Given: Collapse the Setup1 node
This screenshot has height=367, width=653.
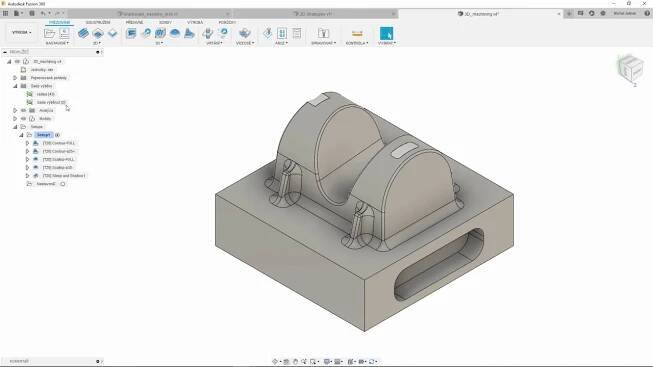Looking at the screenshot, I should 21,135.
